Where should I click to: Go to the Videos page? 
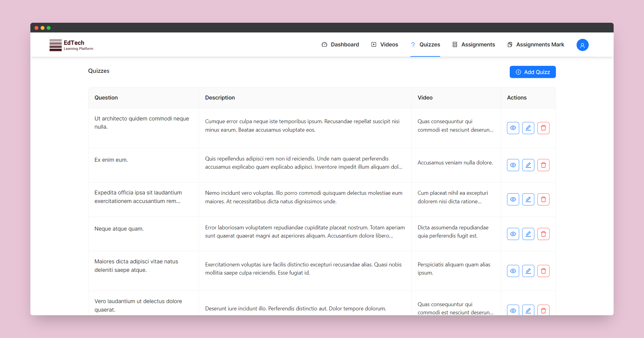click(x=385, y=45)
